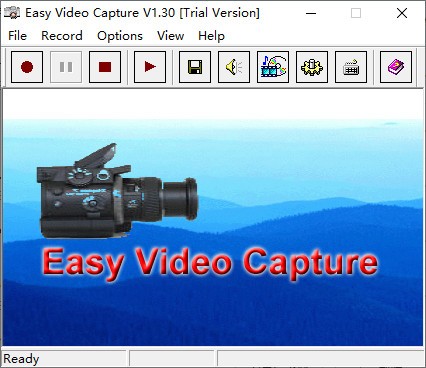Image resolution: width=426 pixels, height=368 pixels.
Task: Play the captured video with the Play button
Action: [x=150, y=67]
